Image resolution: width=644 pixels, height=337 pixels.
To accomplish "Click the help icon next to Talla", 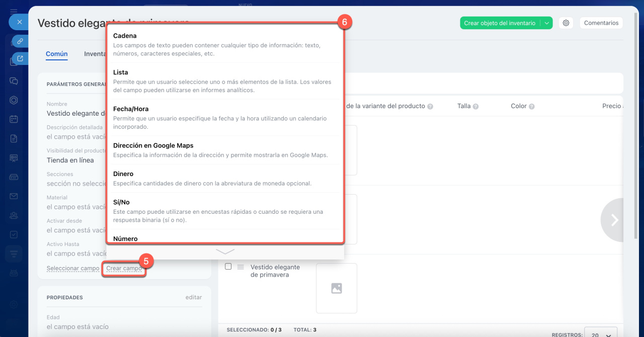I will coord(475,107).
